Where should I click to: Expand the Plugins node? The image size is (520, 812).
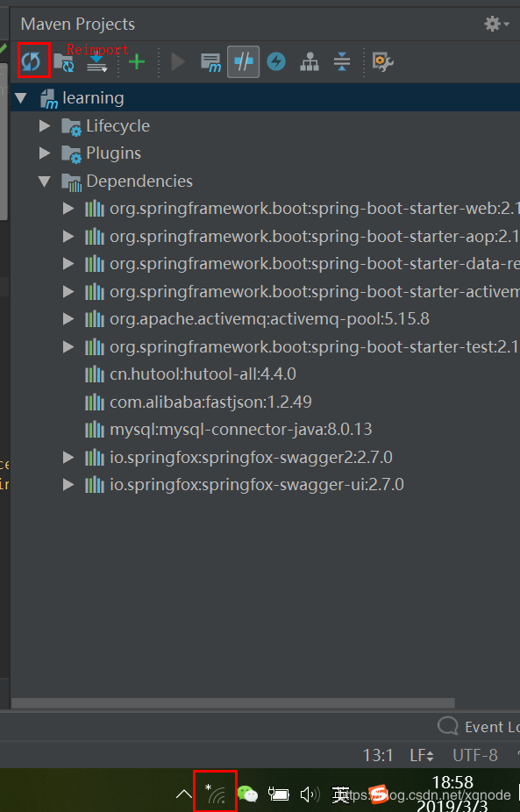(x=45, y=153)
